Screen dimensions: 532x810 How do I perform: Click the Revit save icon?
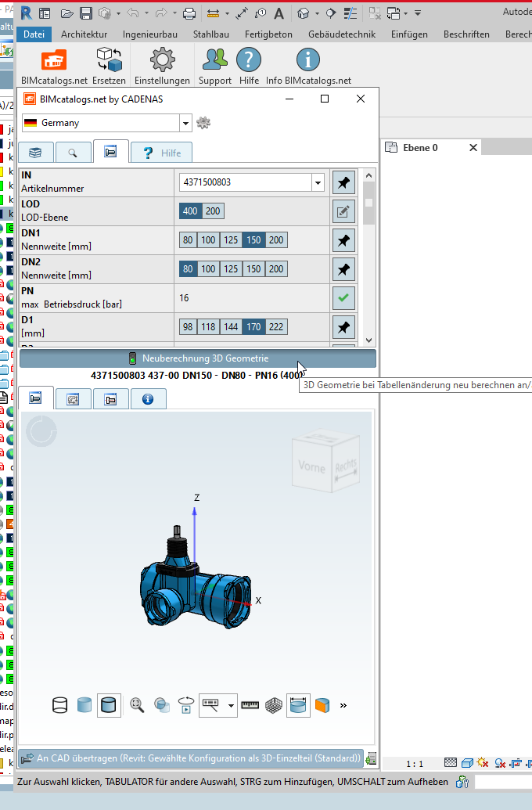(x=86, y=13)
